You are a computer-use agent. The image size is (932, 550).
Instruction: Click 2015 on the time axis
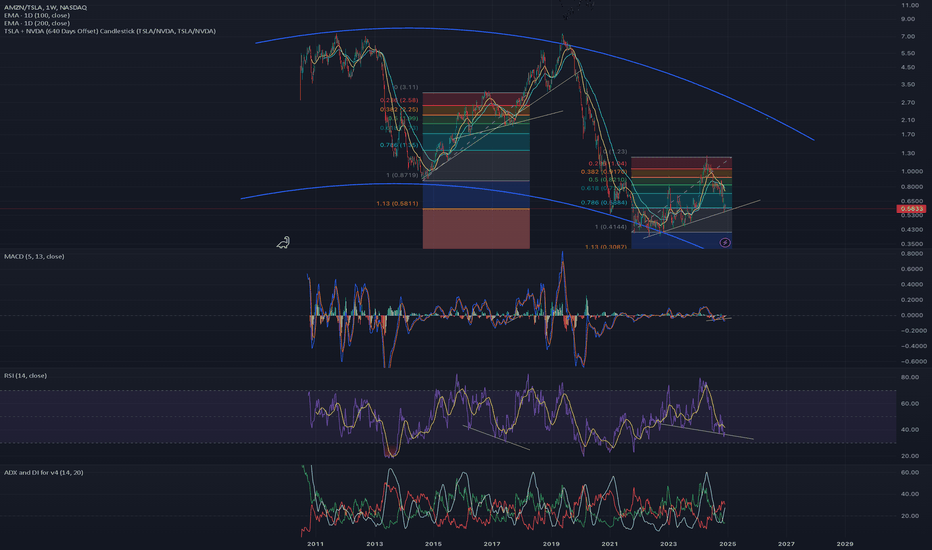tap(433, 543)
